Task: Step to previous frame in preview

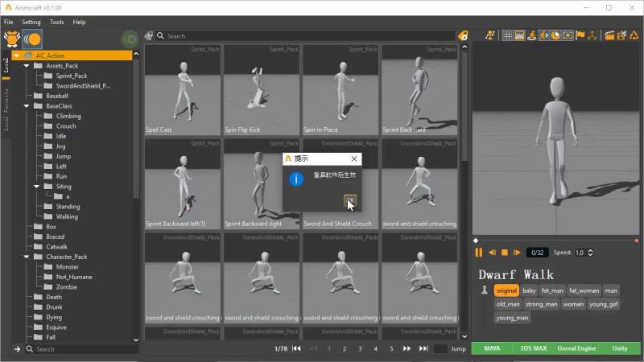Action: point(492,253)
